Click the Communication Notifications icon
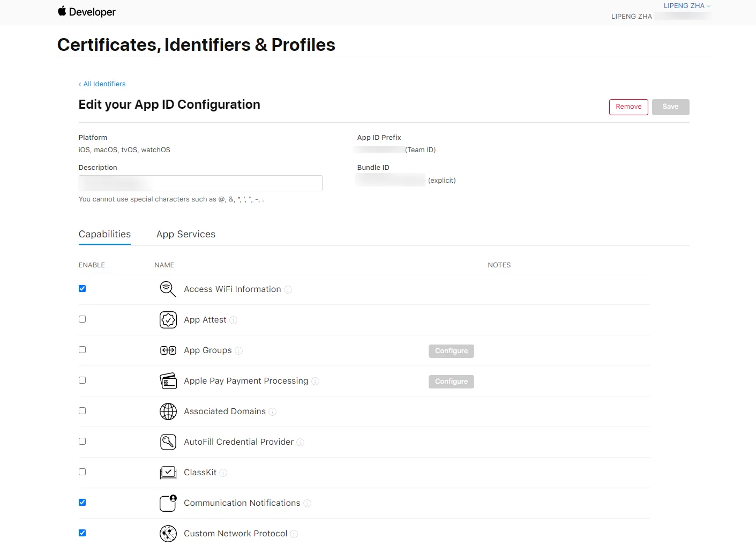The width and height of the screenshot is (756, 546). 168,503
